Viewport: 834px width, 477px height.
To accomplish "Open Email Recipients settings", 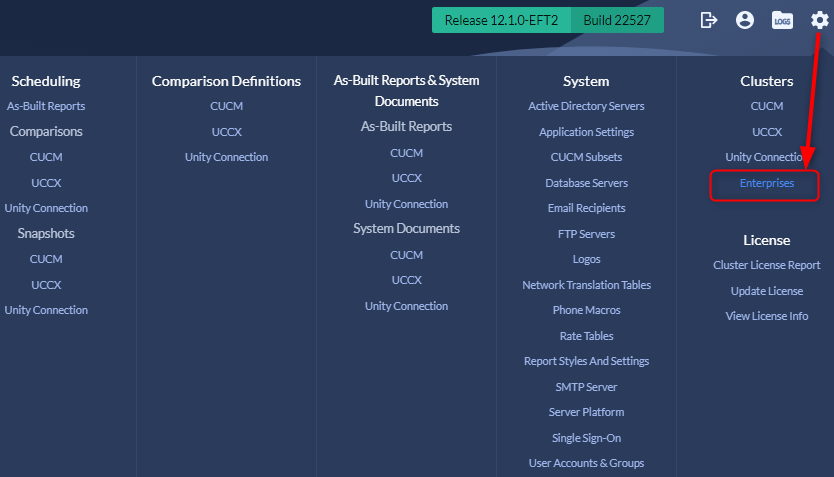I will click(x=586, y=208).
